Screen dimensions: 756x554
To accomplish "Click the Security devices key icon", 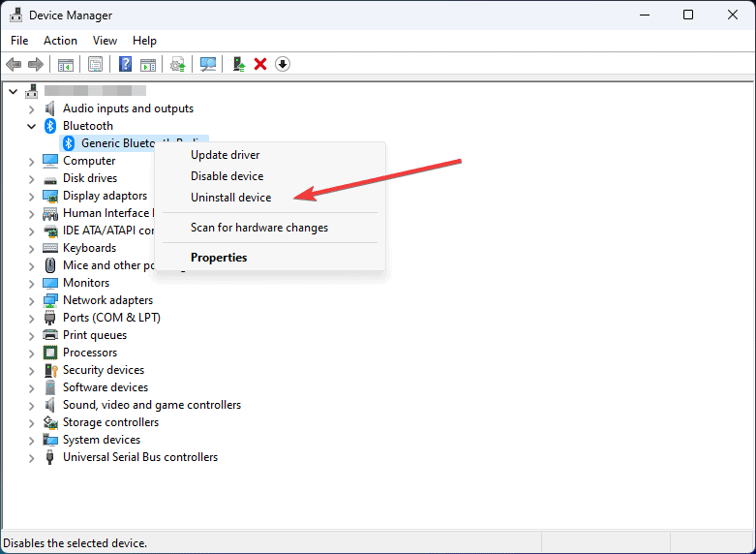I will (x=50, y=370).
